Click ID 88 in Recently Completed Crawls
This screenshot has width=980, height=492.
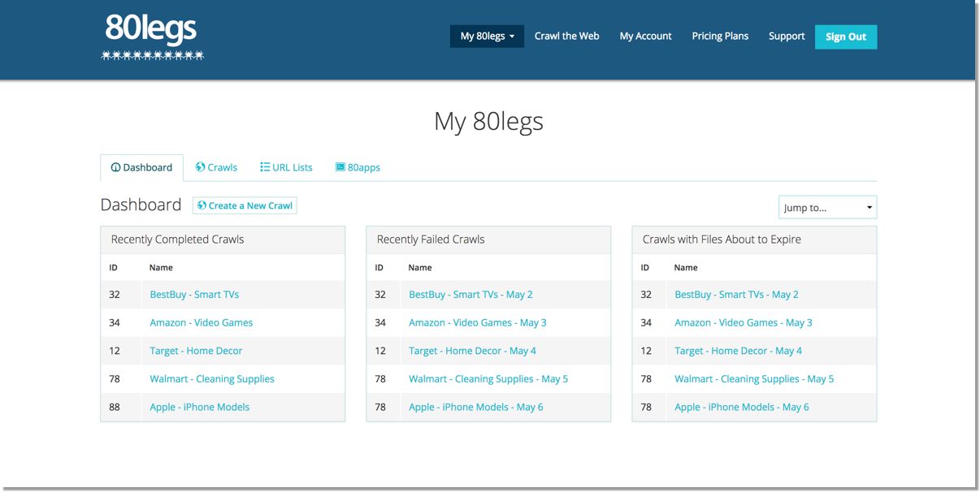click(115, 408)
